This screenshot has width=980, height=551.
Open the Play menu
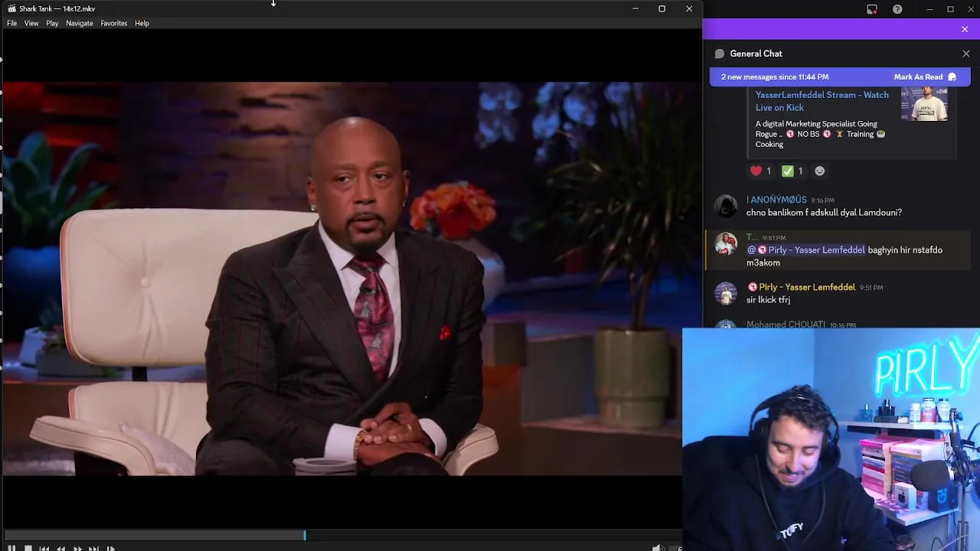point(52,23)
